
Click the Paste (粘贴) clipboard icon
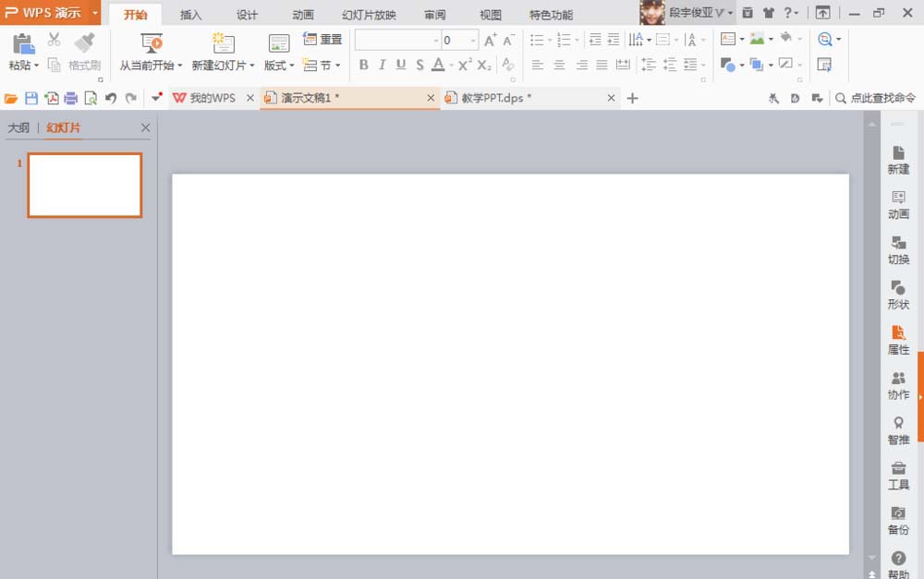pos(23,43)
